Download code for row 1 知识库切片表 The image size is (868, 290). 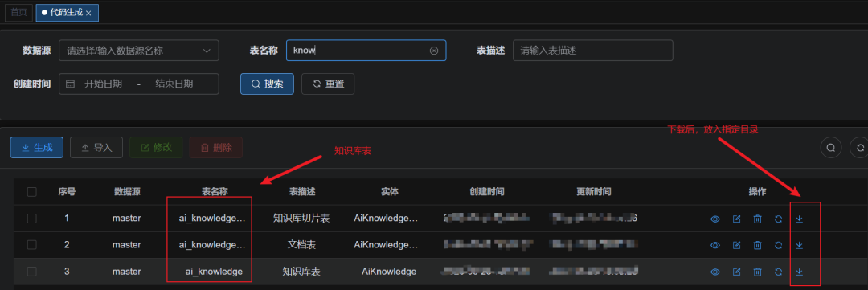click(x=799, y=219)
